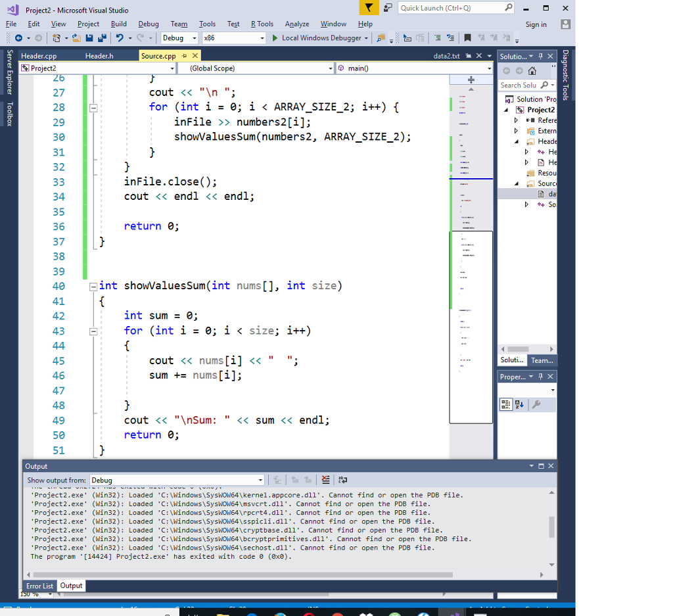Open the Team menu

(179, 24)
